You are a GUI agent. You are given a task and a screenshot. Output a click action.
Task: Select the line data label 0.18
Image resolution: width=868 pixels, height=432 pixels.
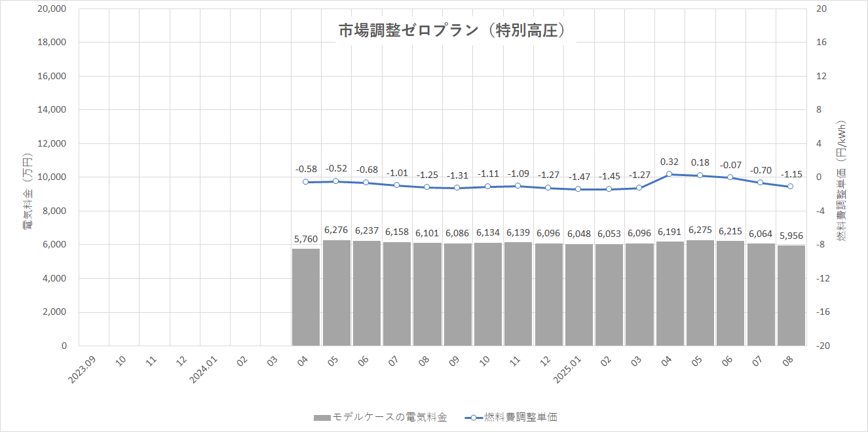click(x=700, y=163)
